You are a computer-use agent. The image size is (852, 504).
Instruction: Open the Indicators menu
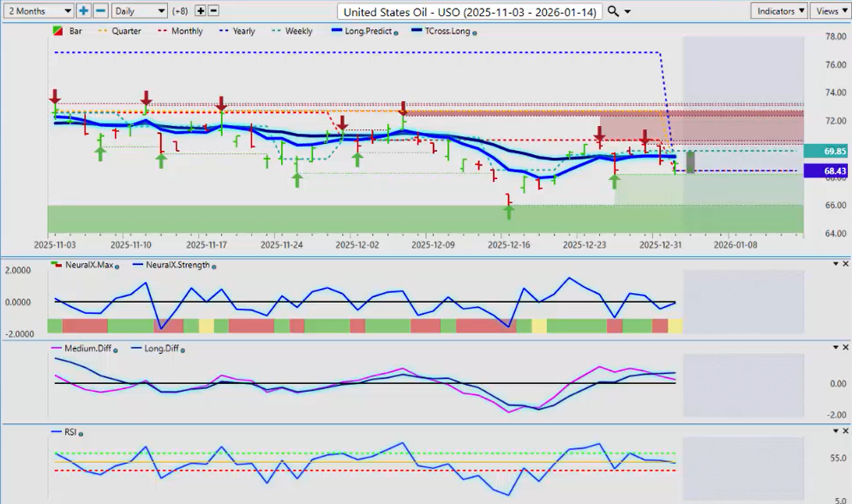778,11
